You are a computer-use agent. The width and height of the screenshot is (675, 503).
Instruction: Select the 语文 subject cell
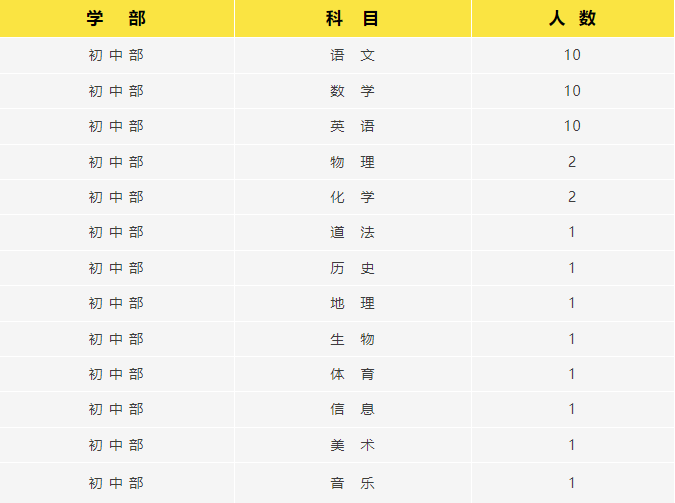click(353, 55)
